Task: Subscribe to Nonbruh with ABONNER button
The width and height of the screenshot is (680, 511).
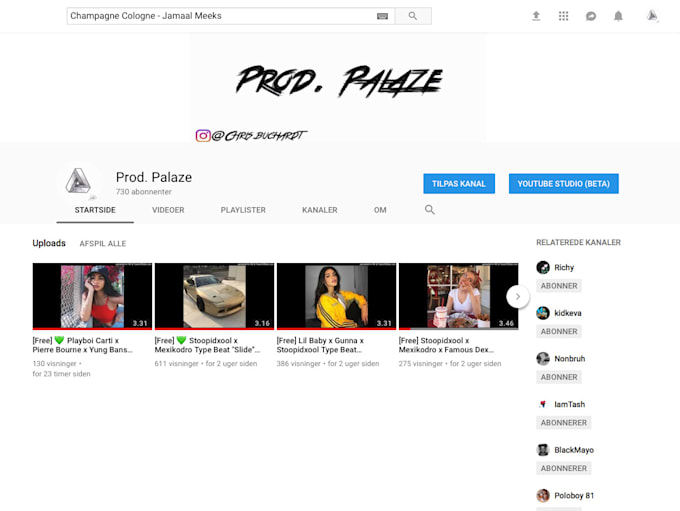Action: (x=559, y=377)
